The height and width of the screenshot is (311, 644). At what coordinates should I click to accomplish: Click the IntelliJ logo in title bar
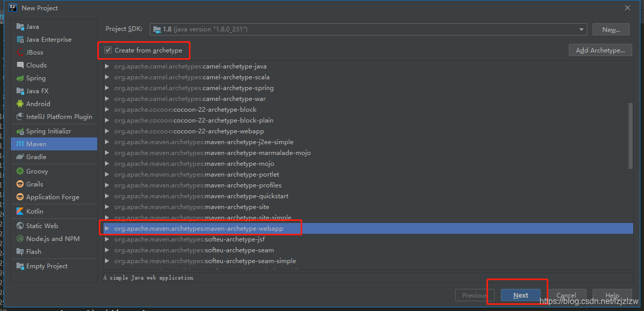click(x=13, y=8)
